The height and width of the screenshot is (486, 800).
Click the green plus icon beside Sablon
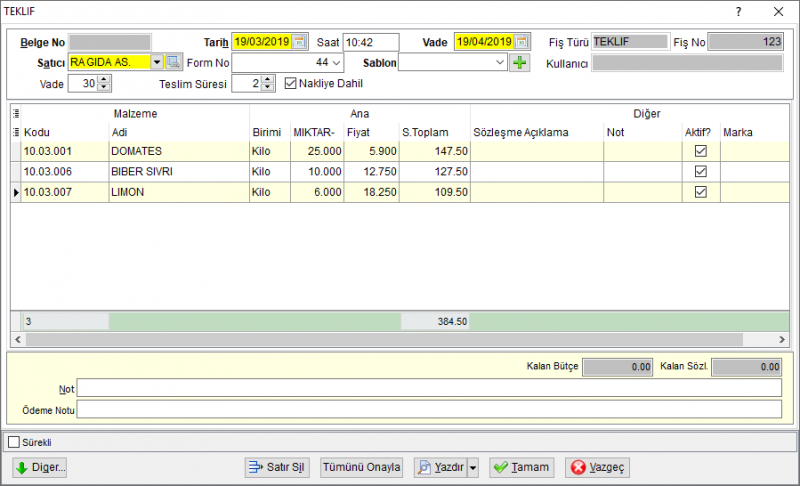click(x=519, y=63)
